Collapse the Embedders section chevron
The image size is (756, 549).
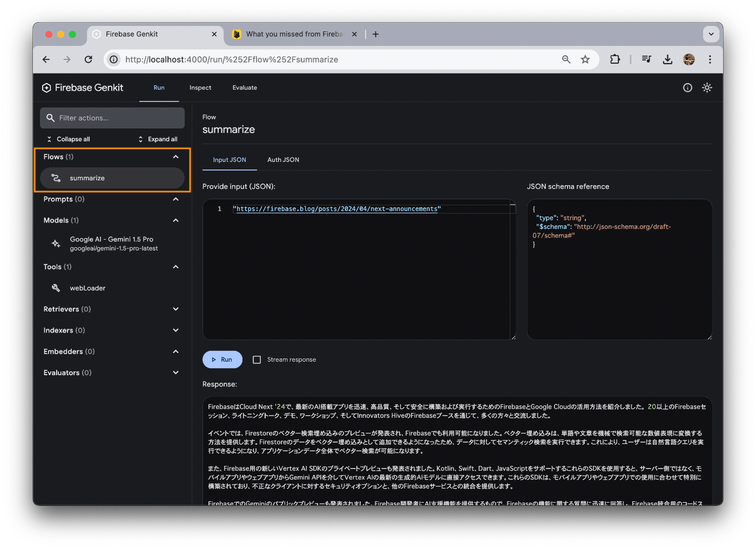[175, 351]
